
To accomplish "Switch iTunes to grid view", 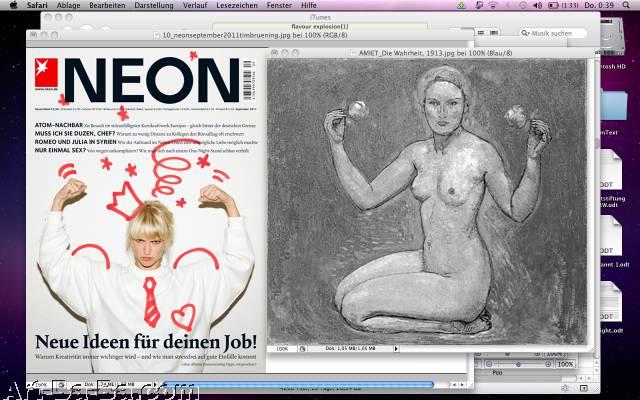I will [x=481, y=33].
